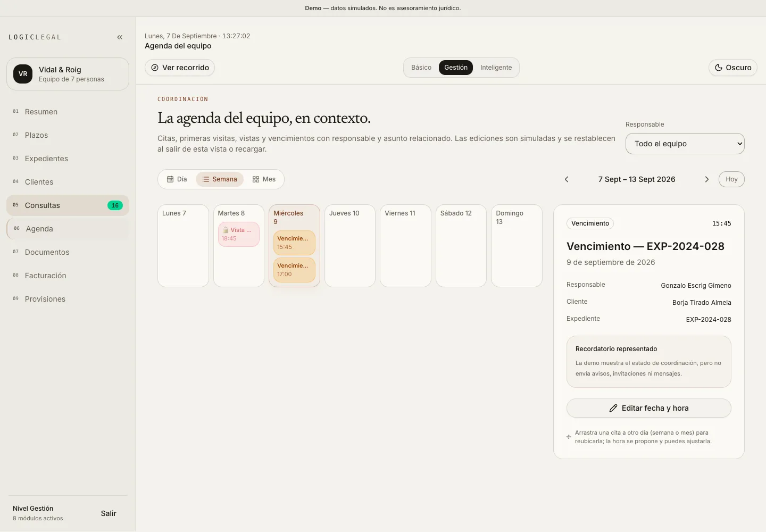The width and height of the screenshot is (766, 532).
Task: Click the client name Borja Tirado Almela
Action: [x=702, y=303]
